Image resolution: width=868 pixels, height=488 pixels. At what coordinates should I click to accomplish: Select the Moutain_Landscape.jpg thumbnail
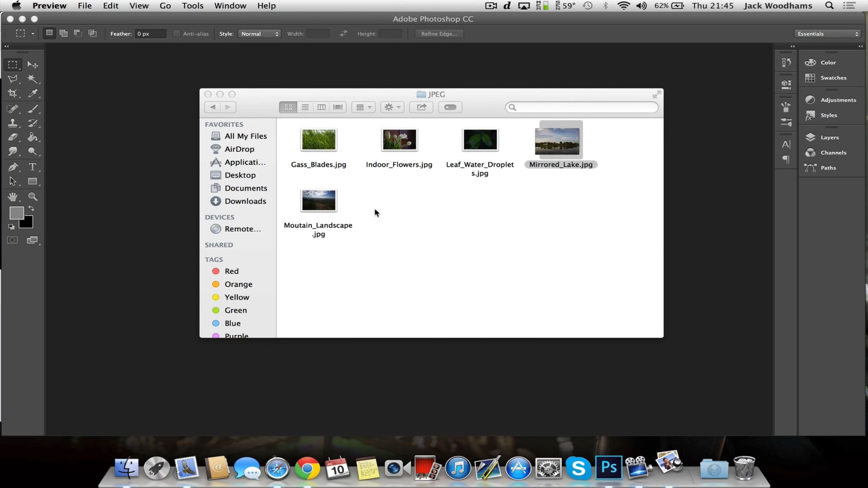[x=319, y=200]
